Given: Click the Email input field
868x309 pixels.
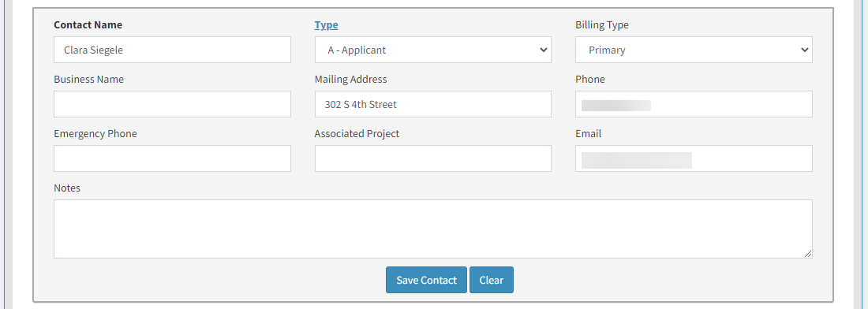Looking at the screenshot, I should 694,158.
